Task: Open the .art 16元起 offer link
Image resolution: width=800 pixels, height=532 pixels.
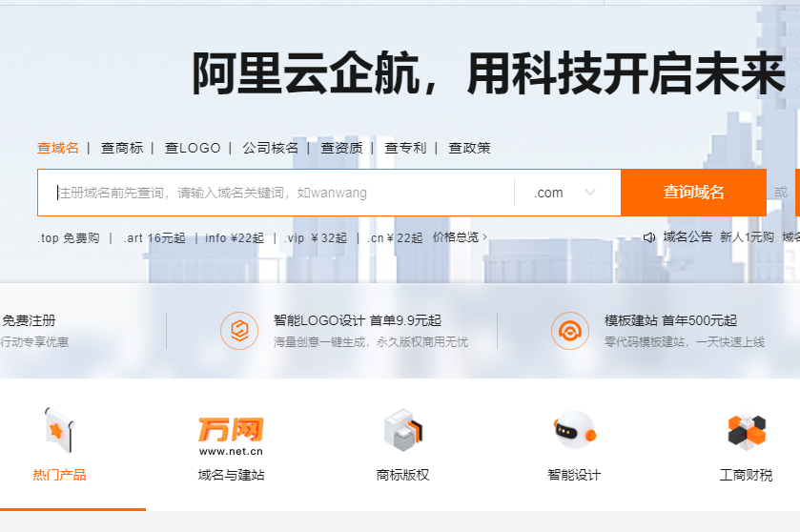Action: tap(154, 238)
